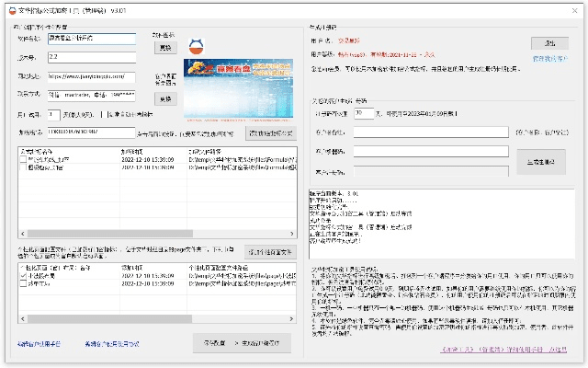Click the right arrow of page list scrollbar
The height and width of the screenshot is (368, 588).
click(x=291, y=319)
